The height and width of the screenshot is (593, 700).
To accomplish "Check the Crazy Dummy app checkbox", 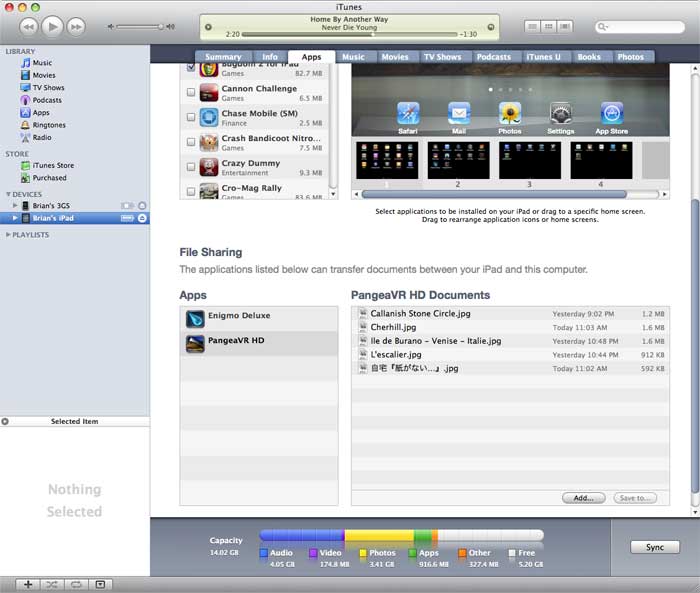I will point(191,167).
